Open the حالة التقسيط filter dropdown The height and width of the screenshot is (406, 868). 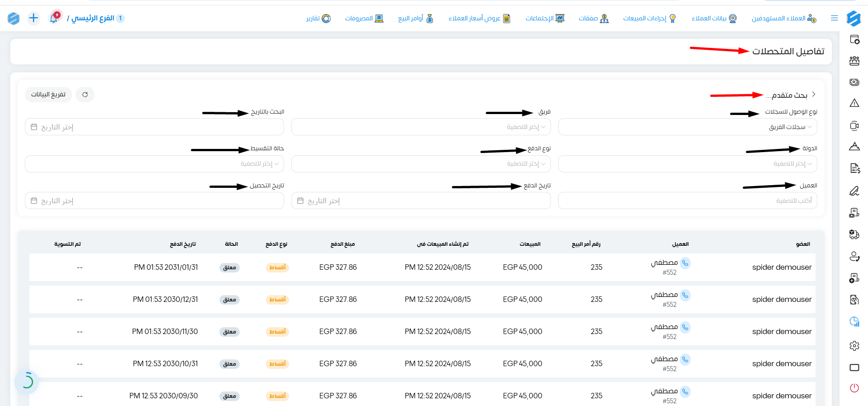click(154, 163)
